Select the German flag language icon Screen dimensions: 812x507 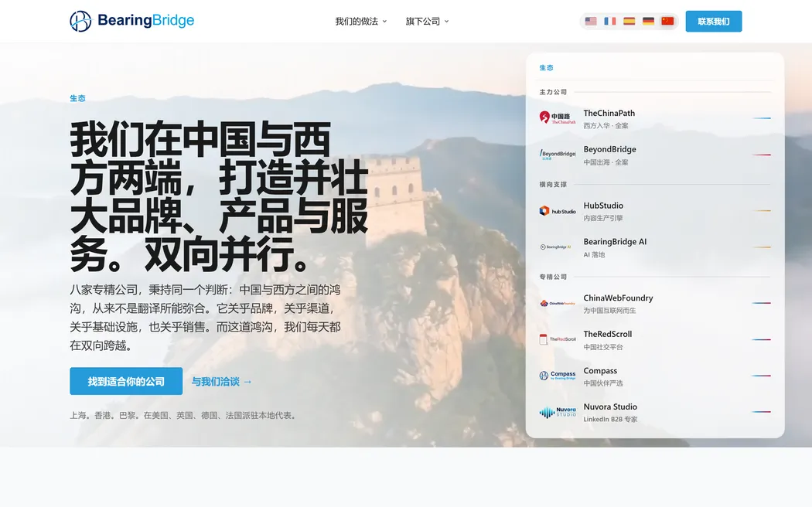648,21
